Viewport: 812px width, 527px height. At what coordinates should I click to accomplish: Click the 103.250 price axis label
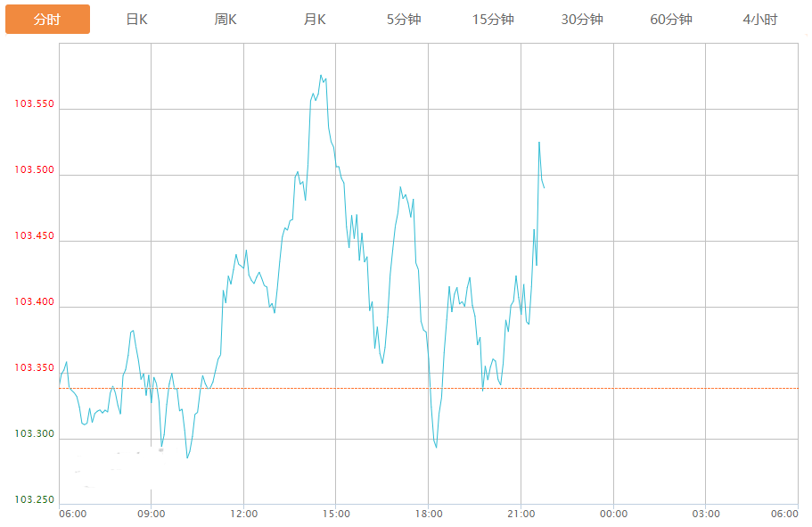[34, 500]
